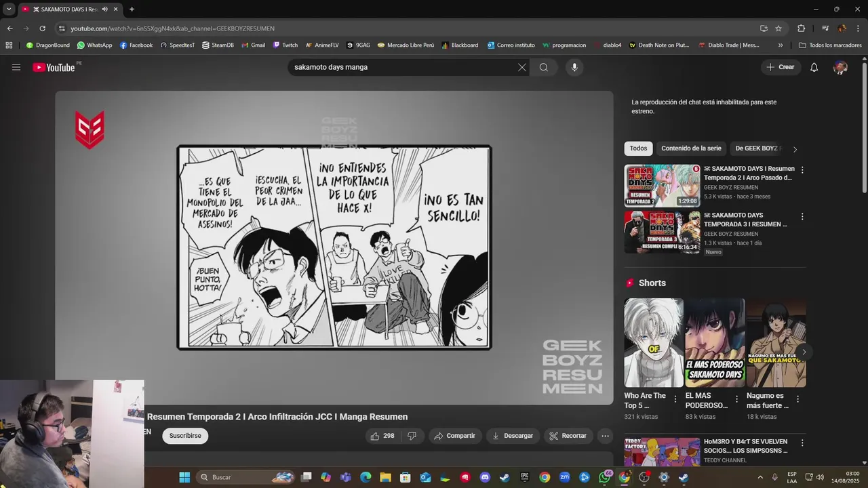
Task: Open the YouTube account avatar menu
Action: coord(840,67)
